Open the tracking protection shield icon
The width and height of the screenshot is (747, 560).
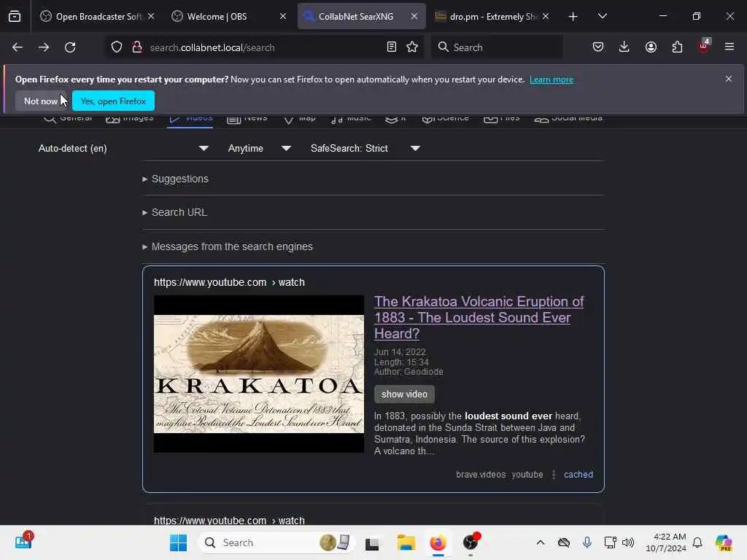(117, 47)
